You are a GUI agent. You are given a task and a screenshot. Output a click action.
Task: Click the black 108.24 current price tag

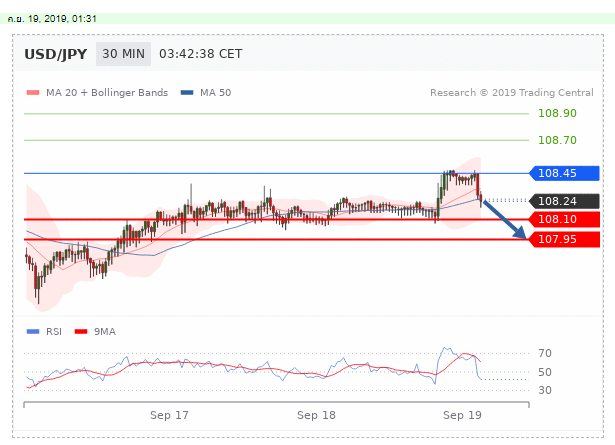(x=564, y=201)
